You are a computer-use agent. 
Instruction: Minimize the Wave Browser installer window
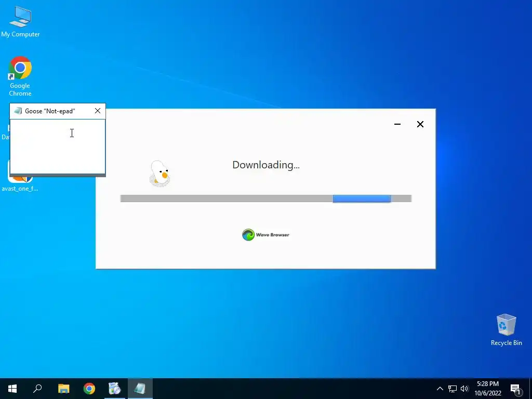(x=397, y=124)
